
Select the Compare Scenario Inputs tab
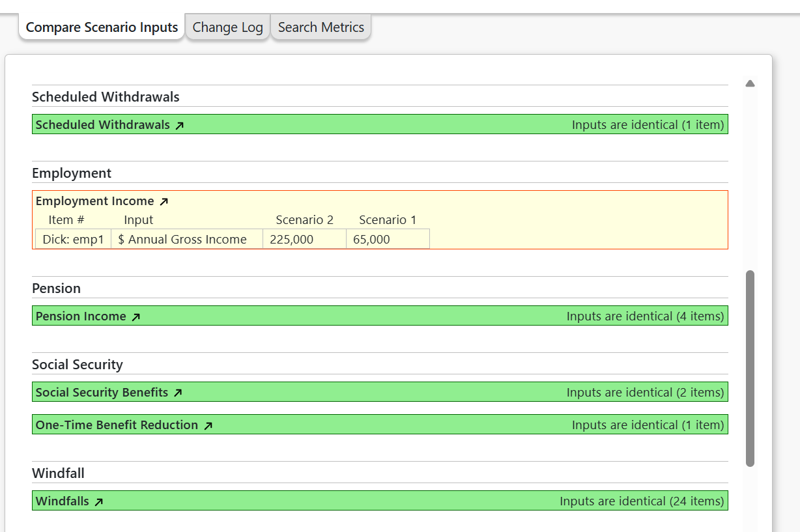pyautogui.click(x=102, y=27)
